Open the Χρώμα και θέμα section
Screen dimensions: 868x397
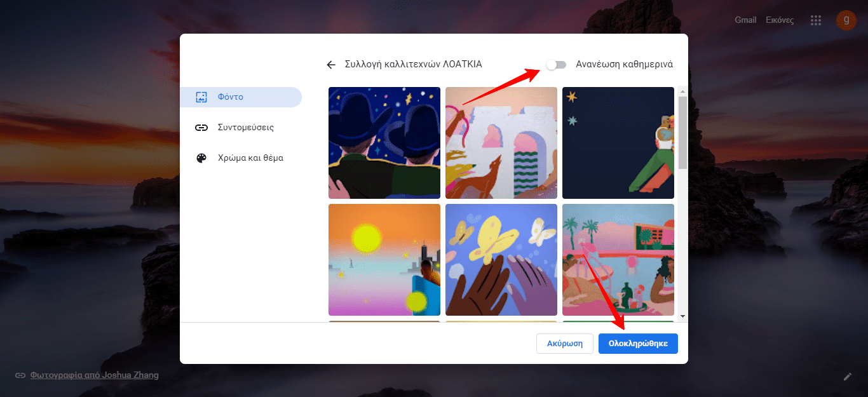251,157
